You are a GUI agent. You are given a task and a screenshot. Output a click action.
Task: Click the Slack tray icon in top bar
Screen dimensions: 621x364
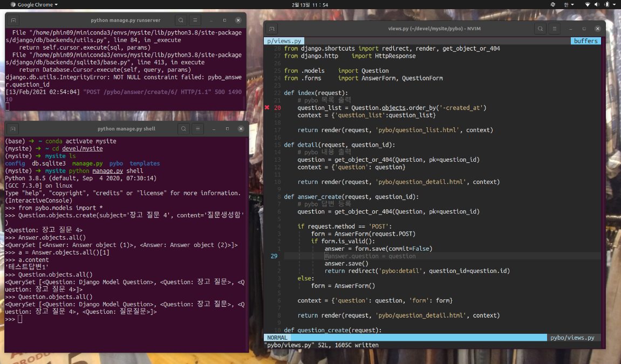(x=553, y=4)
